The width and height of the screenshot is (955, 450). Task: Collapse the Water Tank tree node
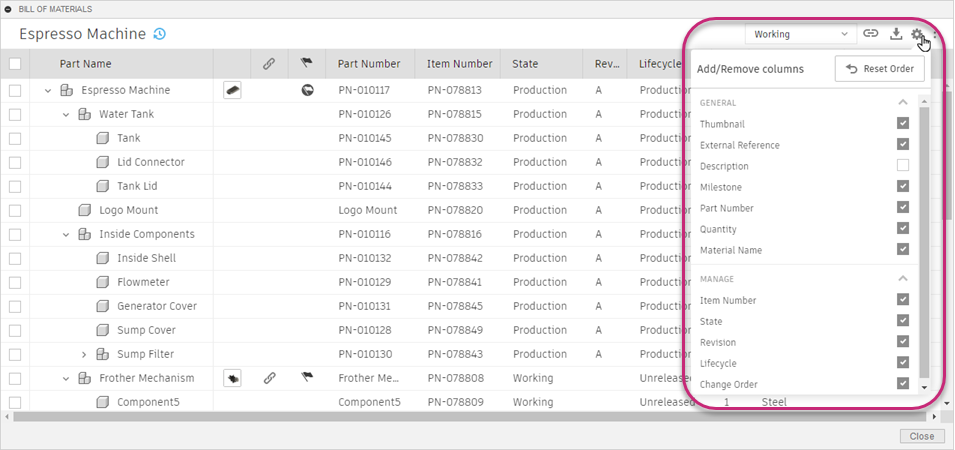click(66, 114)
